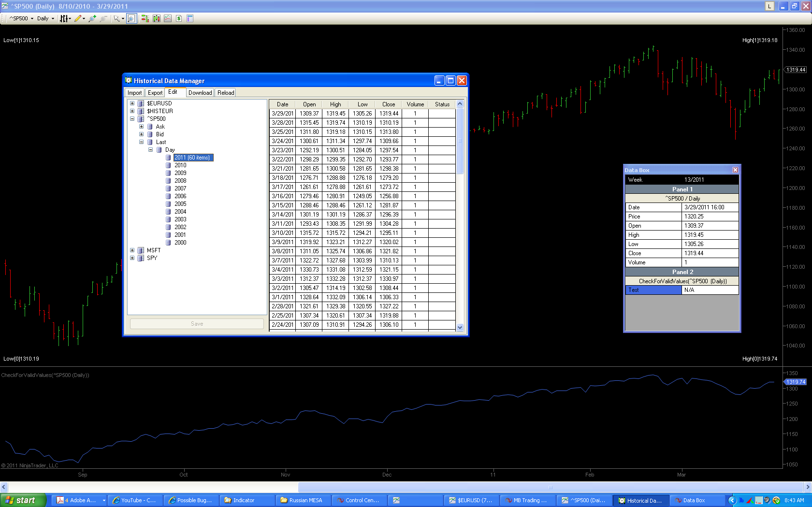Expand the MSFT tree node
This screenshot has height=507, width=812.
(x=132, y=250)
